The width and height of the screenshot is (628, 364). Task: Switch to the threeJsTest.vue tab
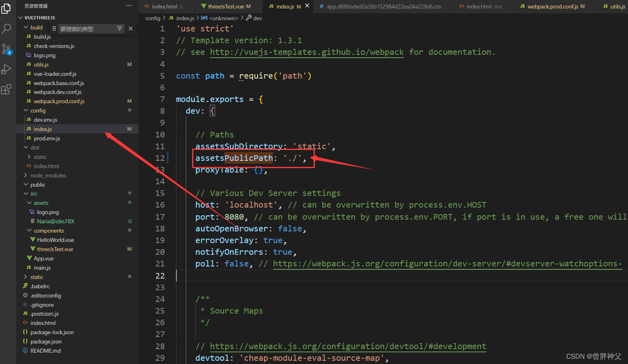click(x=229, y=6)
